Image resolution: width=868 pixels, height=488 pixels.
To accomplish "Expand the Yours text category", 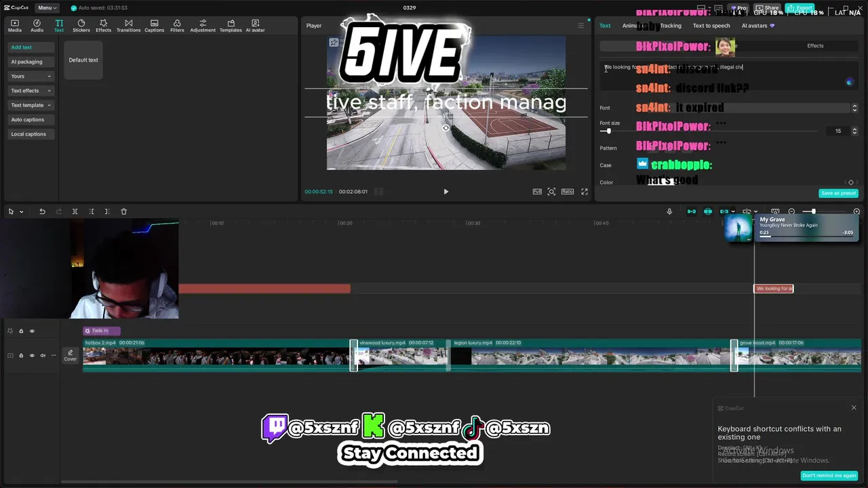I will (x=31, y=76).
